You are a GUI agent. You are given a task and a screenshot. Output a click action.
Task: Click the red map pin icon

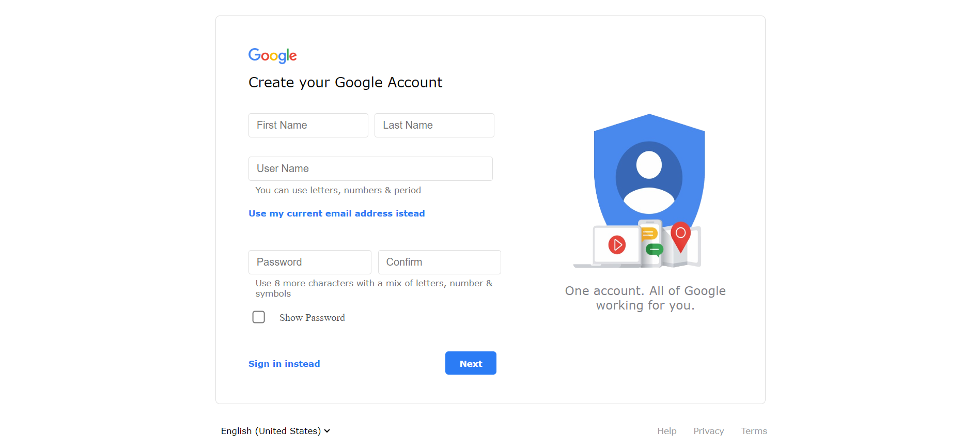pyautogui.click(x=680, y=237)
